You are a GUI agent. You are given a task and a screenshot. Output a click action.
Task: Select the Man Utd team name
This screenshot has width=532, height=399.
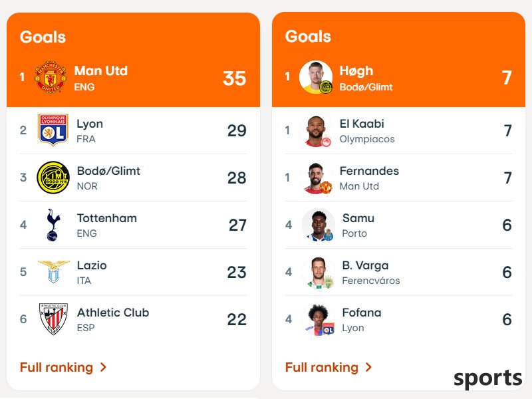pyautogui.click(x=101, y=70)
